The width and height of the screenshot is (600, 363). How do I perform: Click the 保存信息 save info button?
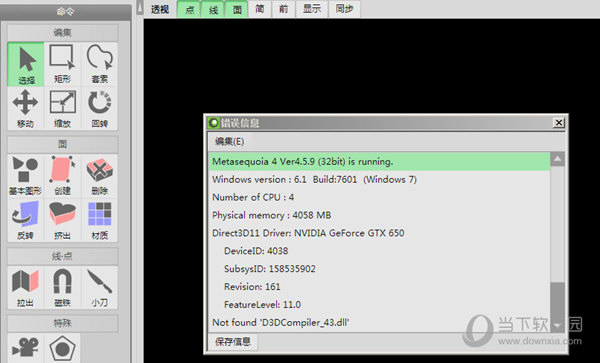pyautogui.click(x=233, y=342)
